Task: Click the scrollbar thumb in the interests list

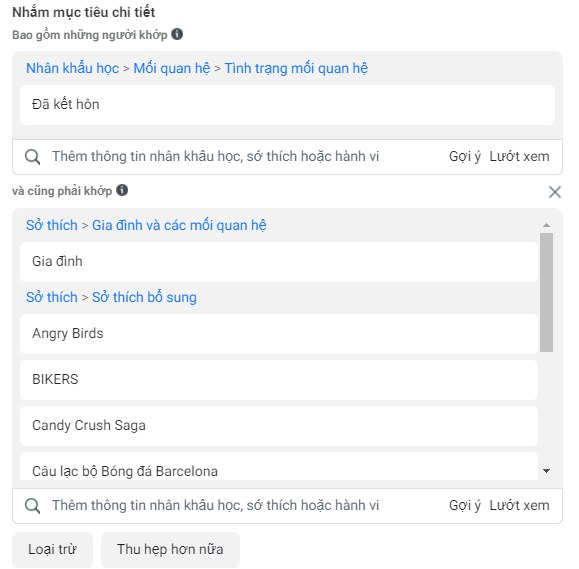Action: 547,292
